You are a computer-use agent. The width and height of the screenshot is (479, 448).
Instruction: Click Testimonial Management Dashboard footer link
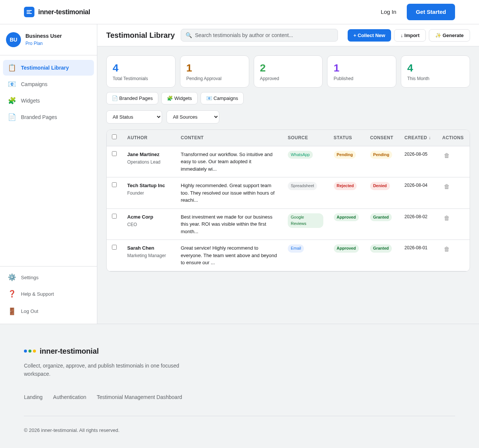[x=139, y=397]
